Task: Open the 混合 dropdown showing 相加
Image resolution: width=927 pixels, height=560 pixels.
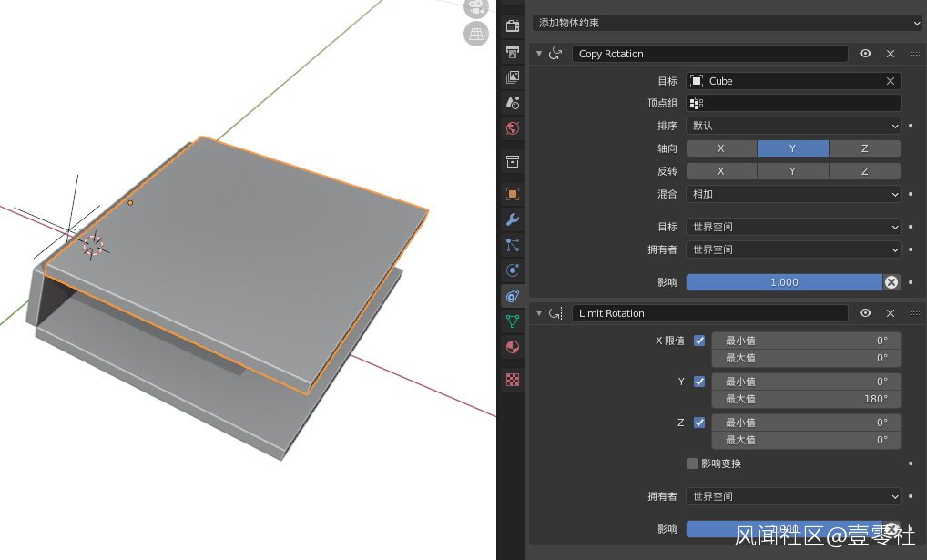Action: click(793, 194)
